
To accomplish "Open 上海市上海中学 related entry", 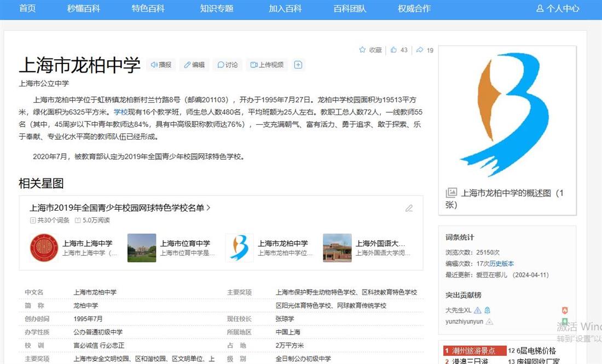I will 87,244.
